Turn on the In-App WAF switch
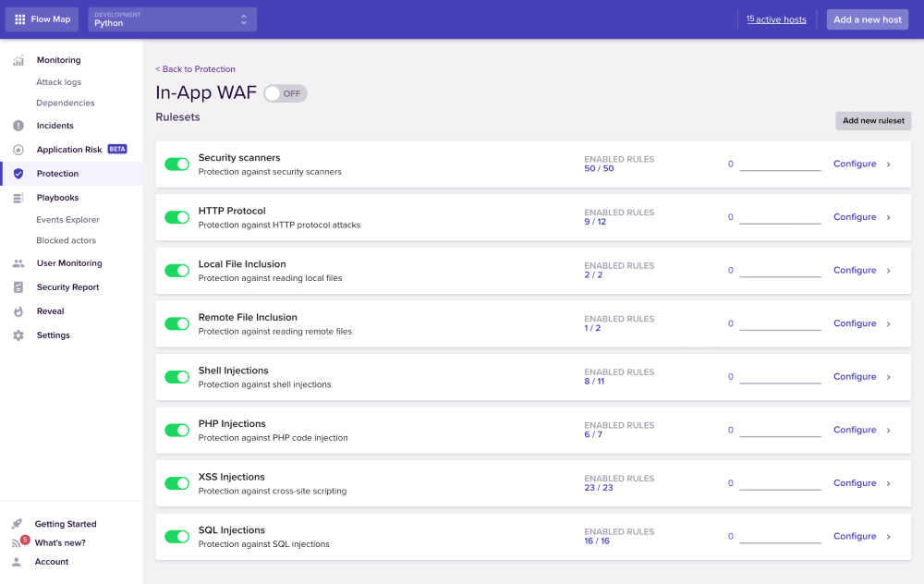The image size is (924, 584). click(x=286, y=93)
